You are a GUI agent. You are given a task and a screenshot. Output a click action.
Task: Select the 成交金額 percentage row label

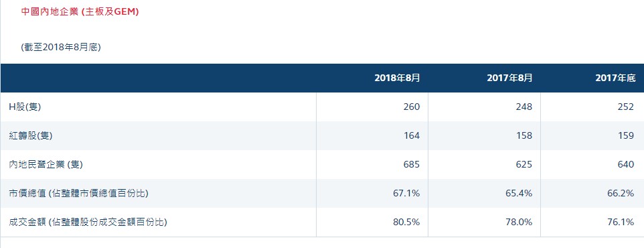88,222
